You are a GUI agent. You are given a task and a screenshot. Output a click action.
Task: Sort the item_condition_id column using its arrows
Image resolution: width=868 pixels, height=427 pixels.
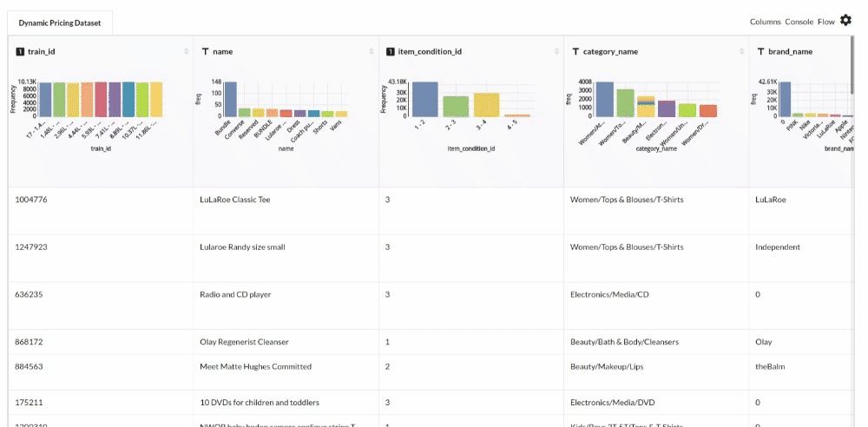[556, 51]
